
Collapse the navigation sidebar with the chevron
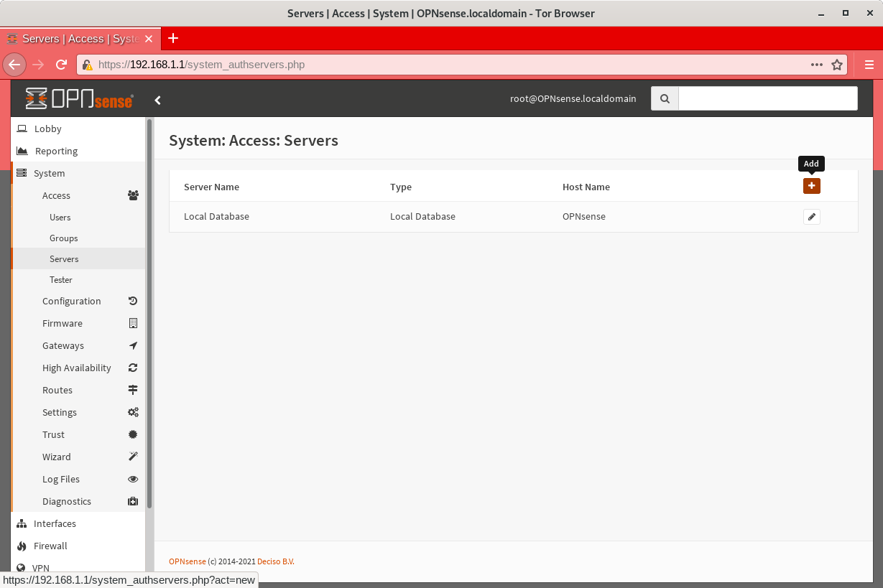coord(158,100)
